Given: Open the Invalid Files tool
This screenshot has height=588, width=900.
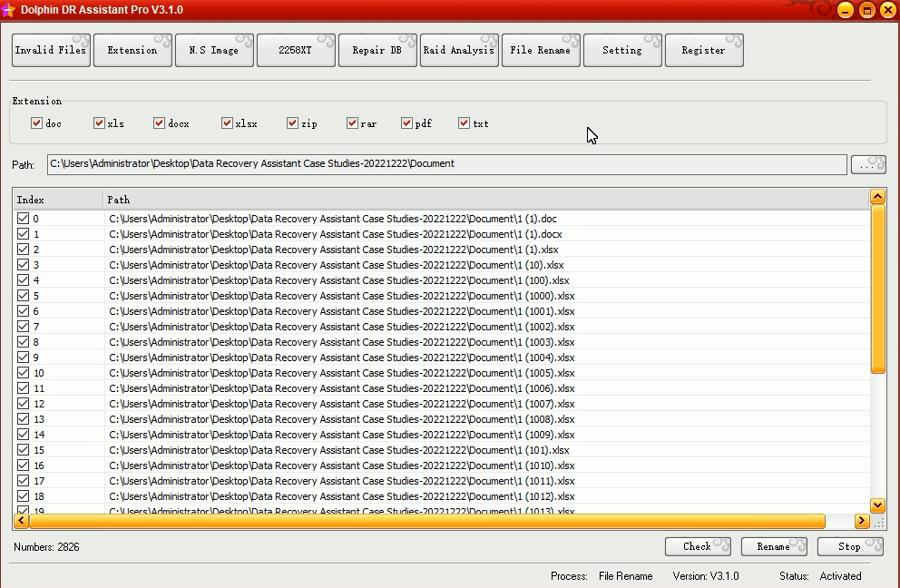Looking at the screenshot, I should pyautogui.click(x=51, y=51).
